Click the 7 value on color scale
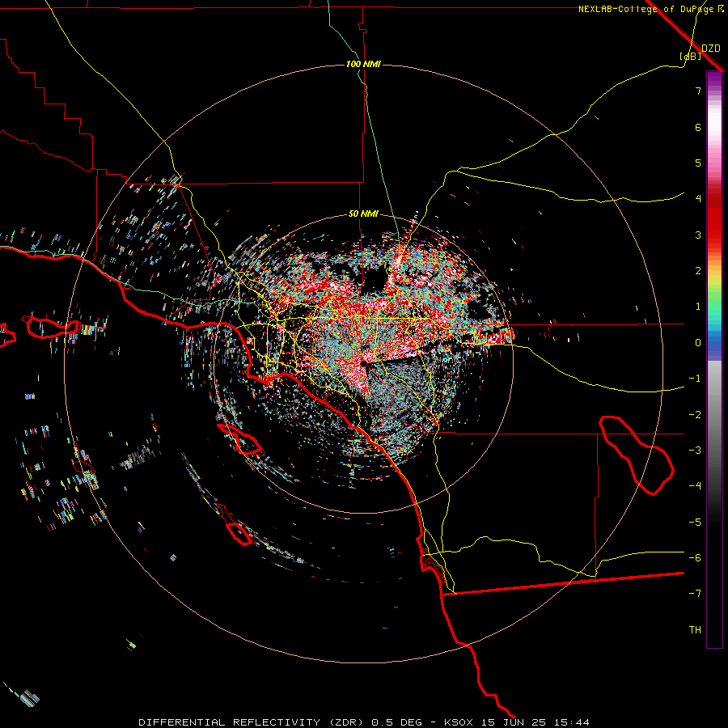The width and height of the screenshot is (728, 728). (x=698, y=91)
